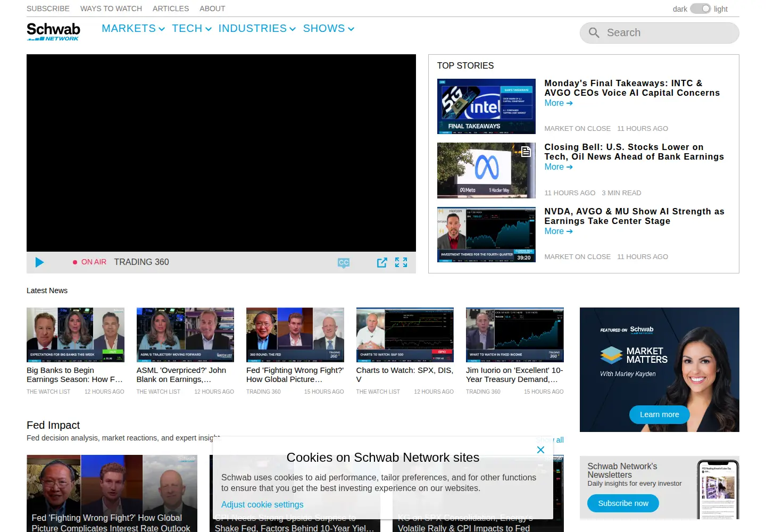Click the large Fed Impact video card with three men
Image resolution: width=766 pixels, height=532 pixels.
112,493
